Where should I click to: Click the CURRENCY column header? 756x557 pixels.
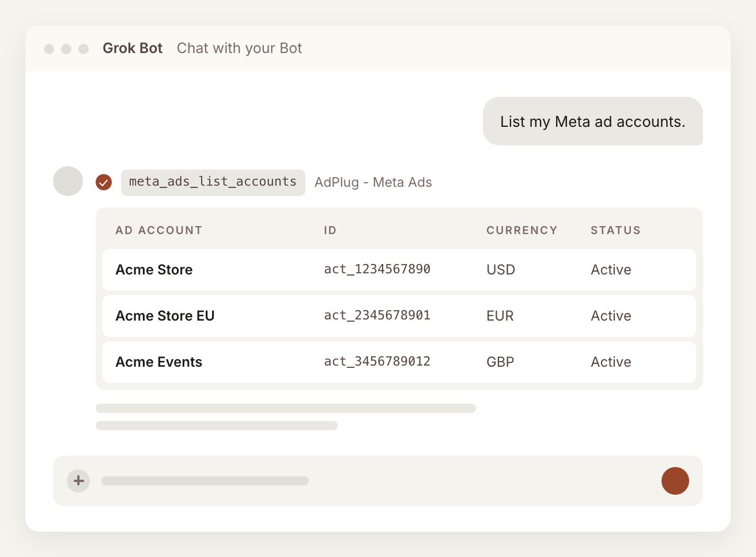[x=522, y=230]
